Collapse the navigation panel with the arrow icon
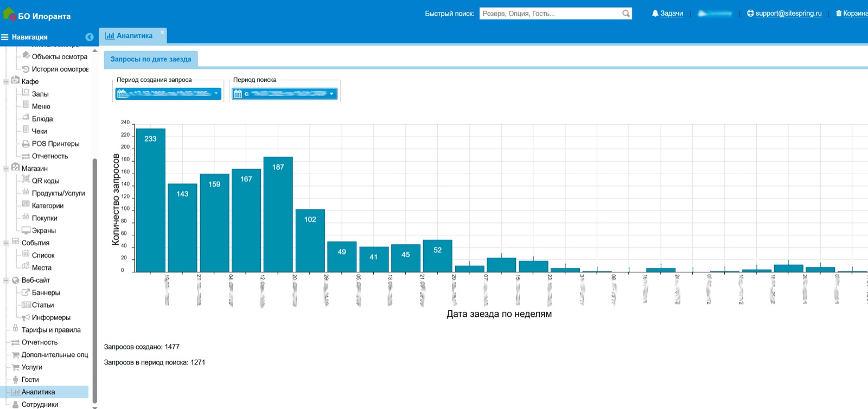Viewport: 868px width, 409px height. coord(90,37)
